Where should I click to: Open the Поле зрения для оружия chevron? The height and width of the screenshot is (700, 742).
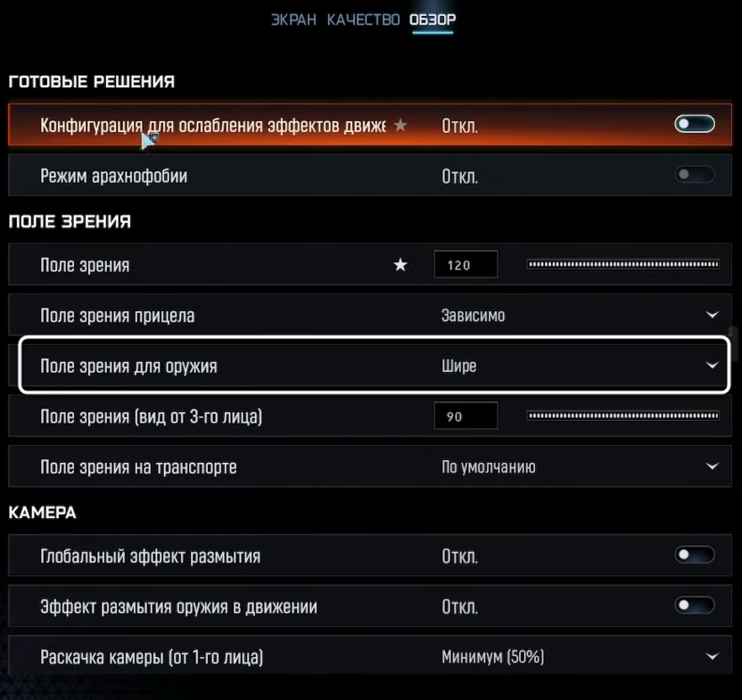click(x=712, y=366)
